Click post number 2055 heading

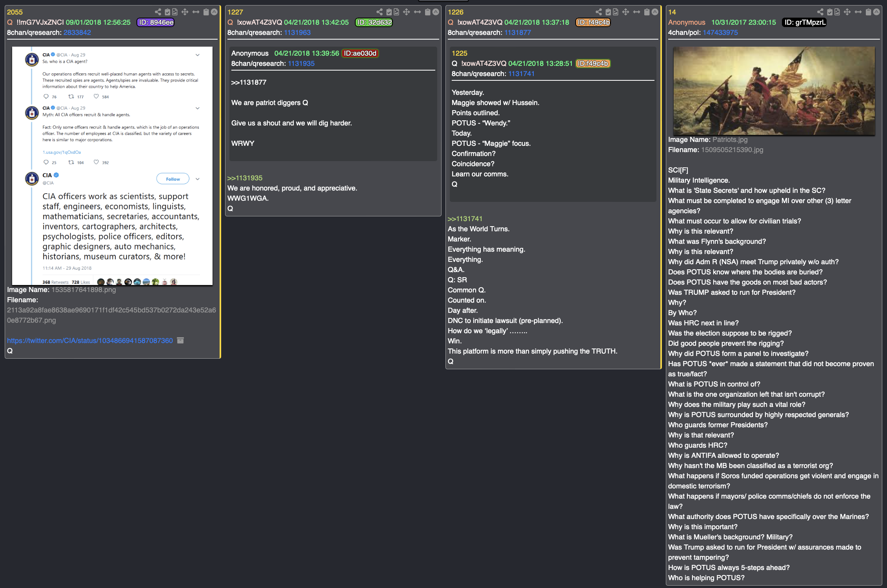pos(15,12)
